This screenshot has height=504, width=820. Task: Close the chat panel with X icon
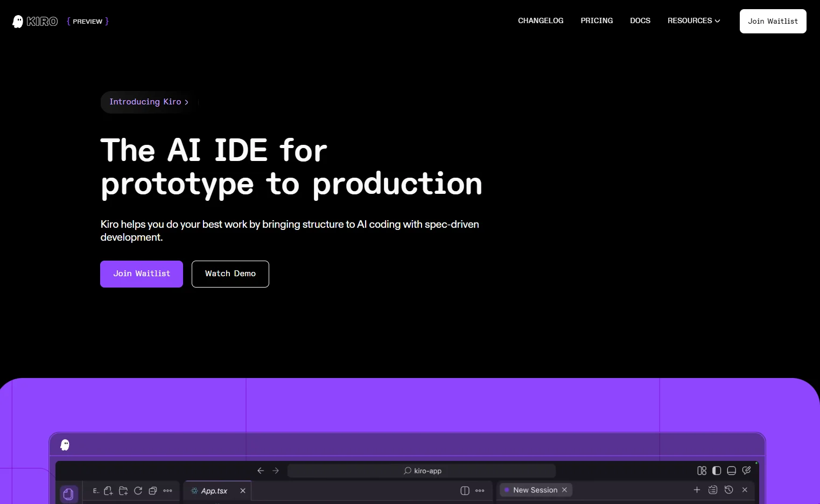tap(745, 489)
